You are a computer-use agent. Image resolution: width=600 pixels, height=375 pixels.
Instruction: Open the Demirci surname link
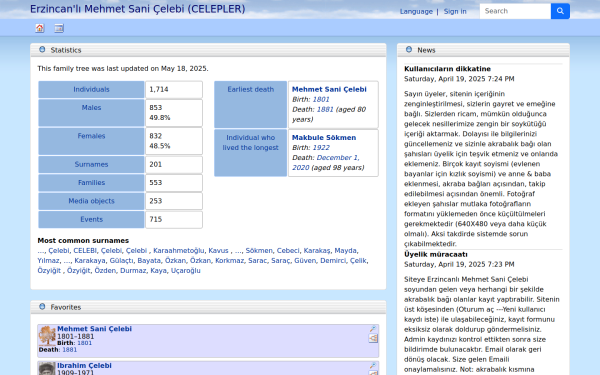click(x=333, y=261)
